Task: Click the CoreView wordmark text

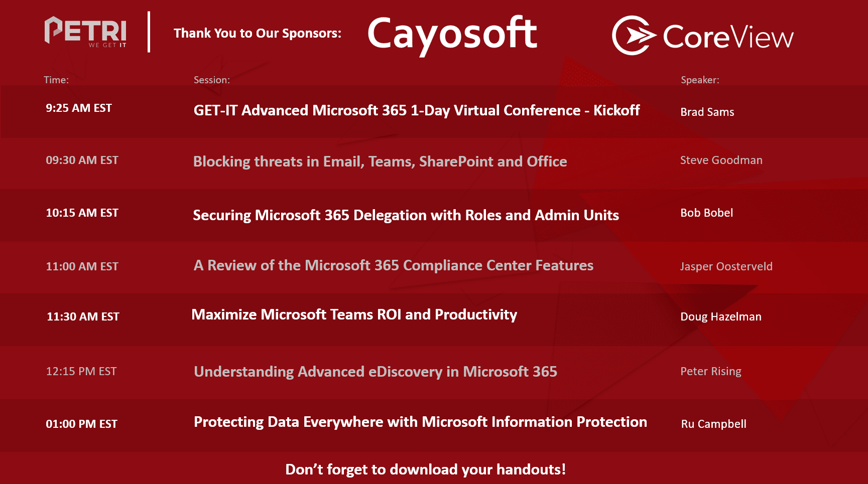Action: tap(728, 37)
